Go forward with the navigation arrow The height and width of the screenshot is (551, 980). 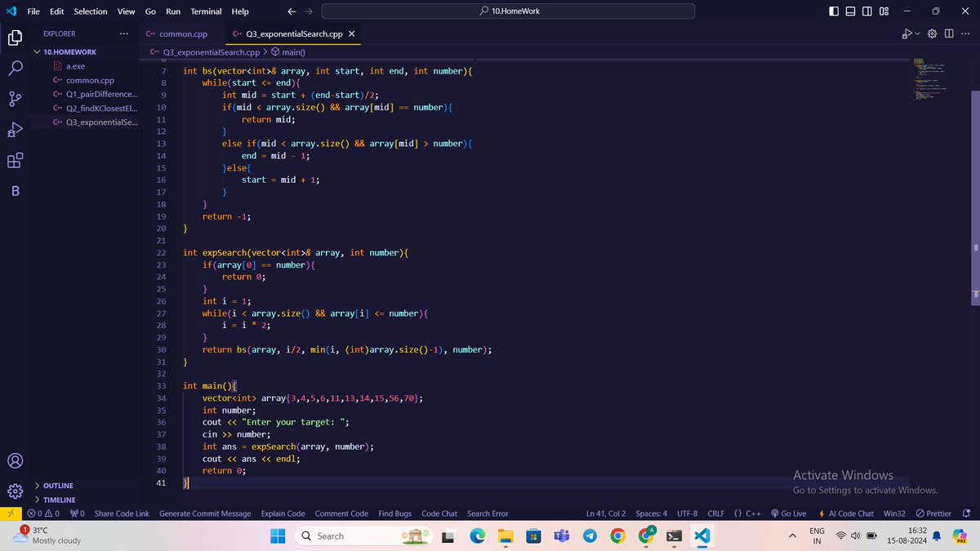click(x=308, y=11)
